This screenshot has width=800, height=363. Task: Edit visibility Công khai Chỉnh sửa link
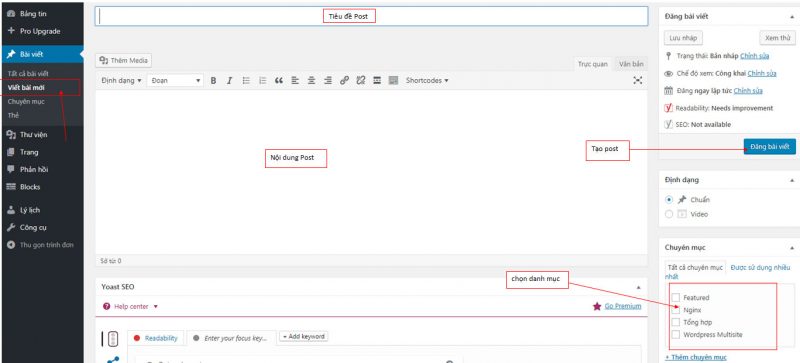762,73
